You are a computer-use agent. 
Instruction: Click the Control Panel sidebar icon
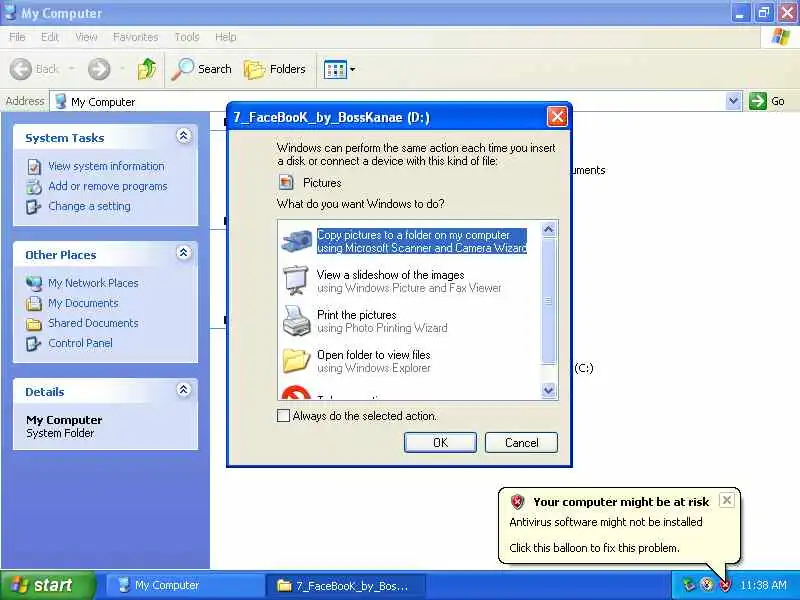click(34, 343)
